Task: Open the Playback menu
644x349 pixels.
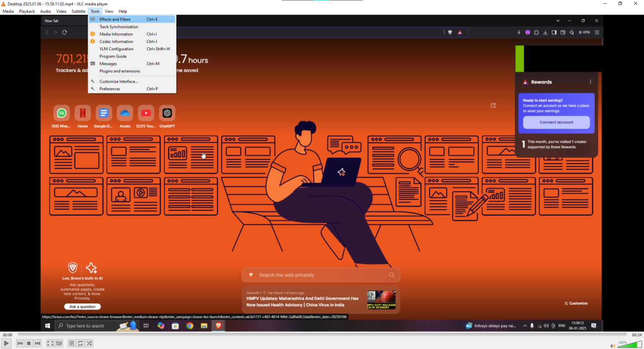Action: (27, 11)
